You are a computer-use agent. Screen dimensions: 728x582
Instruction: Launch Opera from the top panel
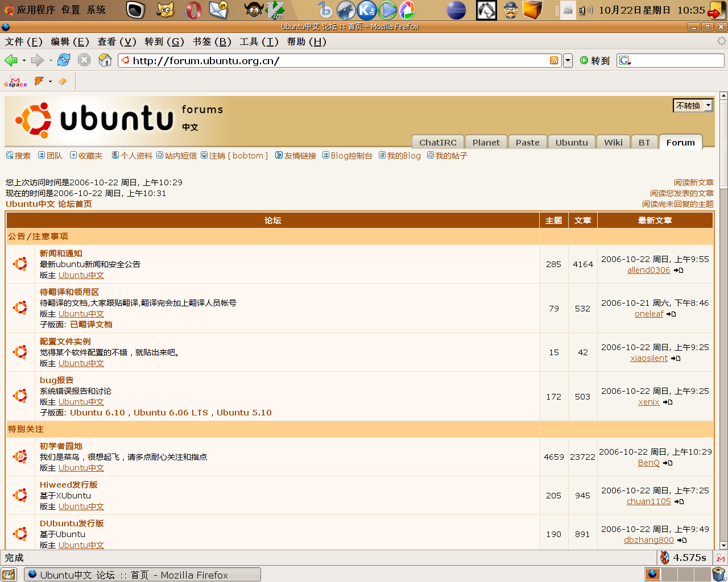[193, 10]
